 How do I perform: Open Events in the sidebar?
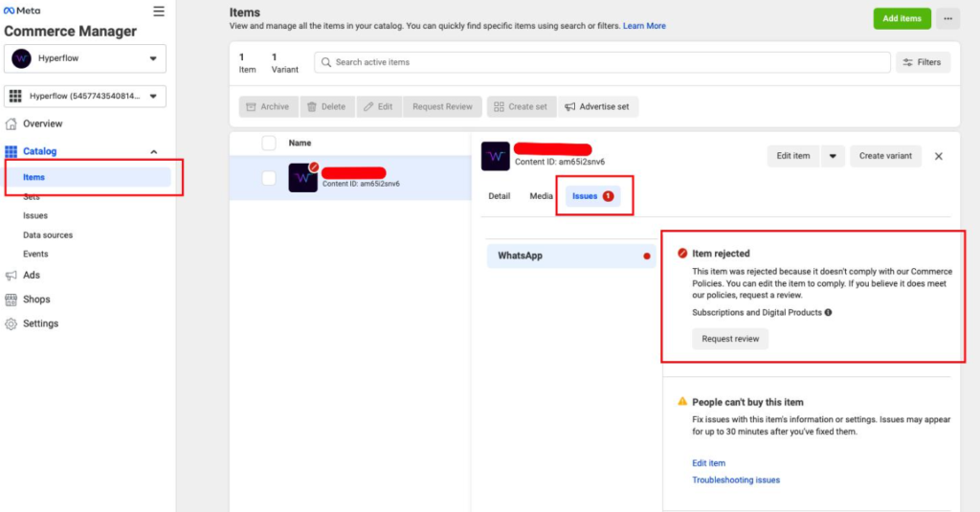(x=35, y=255)
